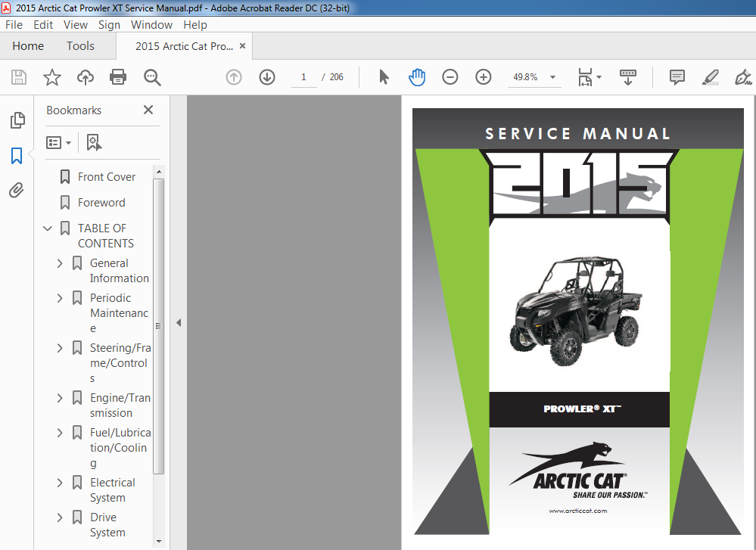Click the current page number field

pyautogui.click(x=303, y=77)
